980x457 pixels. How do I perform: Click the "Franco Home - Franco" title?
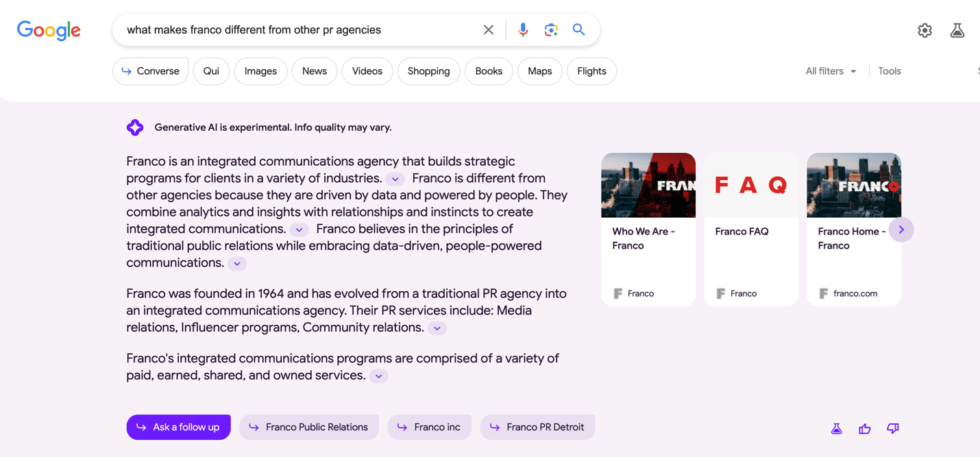pos(852,238)
